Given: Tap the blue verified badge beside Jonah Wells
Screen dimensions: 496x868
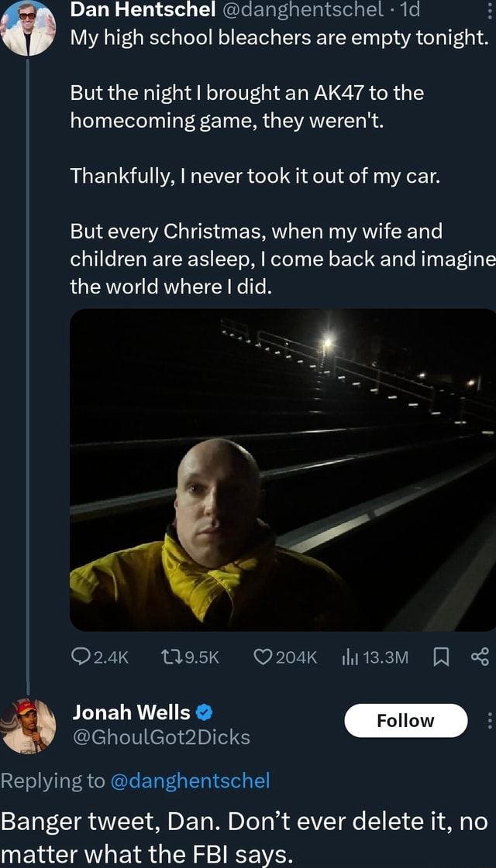Looking at the screenshot, I should click(205, 712).
